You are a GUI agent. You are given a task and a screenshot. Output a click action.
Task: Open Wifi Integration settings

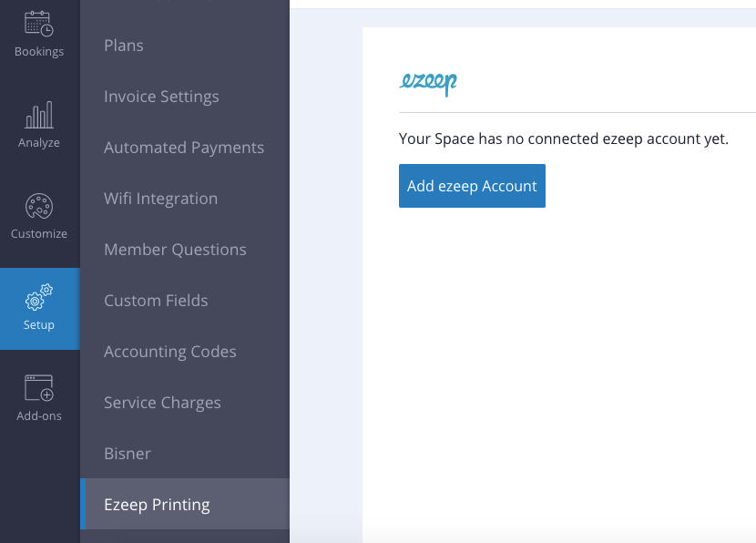coord(160,199)
